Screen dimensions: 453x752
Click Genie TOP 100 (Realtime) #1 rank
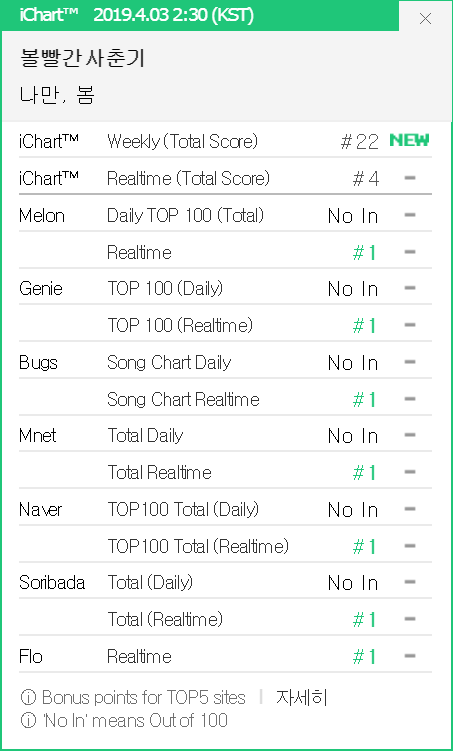click(x=364, y=326)
